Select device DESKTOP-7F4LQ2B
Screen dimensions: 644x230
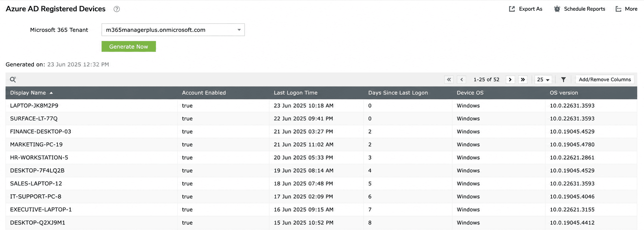coord(37,171)
